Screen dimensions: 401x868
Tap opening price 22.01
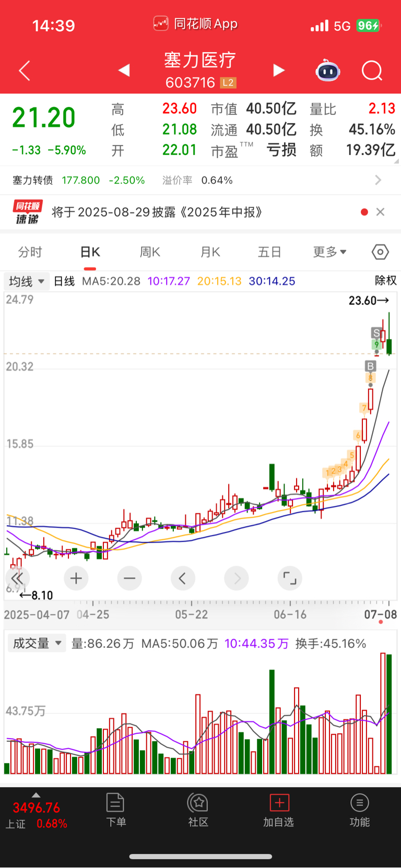[179, 150]
